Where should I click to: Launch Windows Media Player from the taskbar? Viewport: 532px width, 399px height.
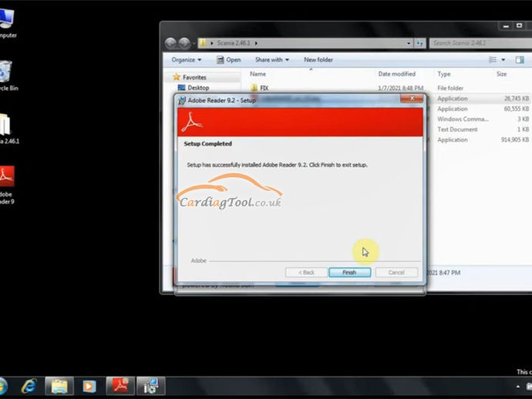click(89, 386)
